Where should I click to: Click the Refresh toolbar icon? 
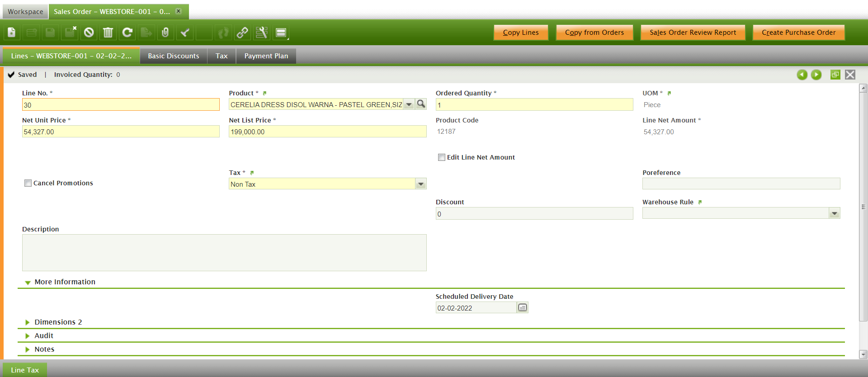tap(127, 33)
